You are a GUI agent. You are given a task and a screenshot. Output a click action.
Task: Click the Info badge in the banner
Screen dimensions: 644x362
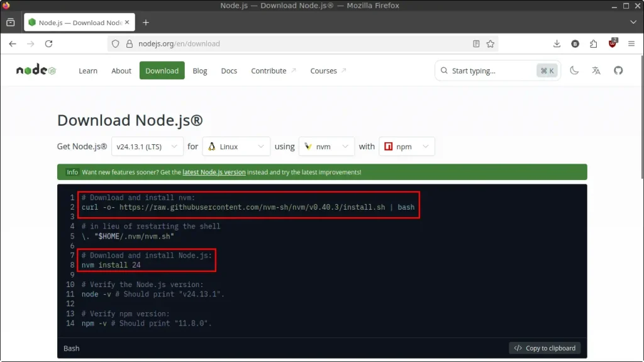click(x=72, y=172)
